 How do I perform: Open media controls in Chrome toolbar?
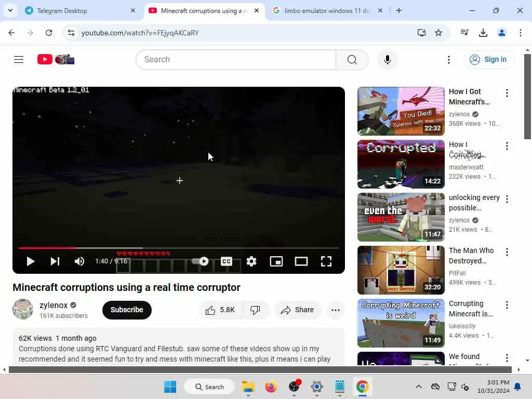(464, 33)
